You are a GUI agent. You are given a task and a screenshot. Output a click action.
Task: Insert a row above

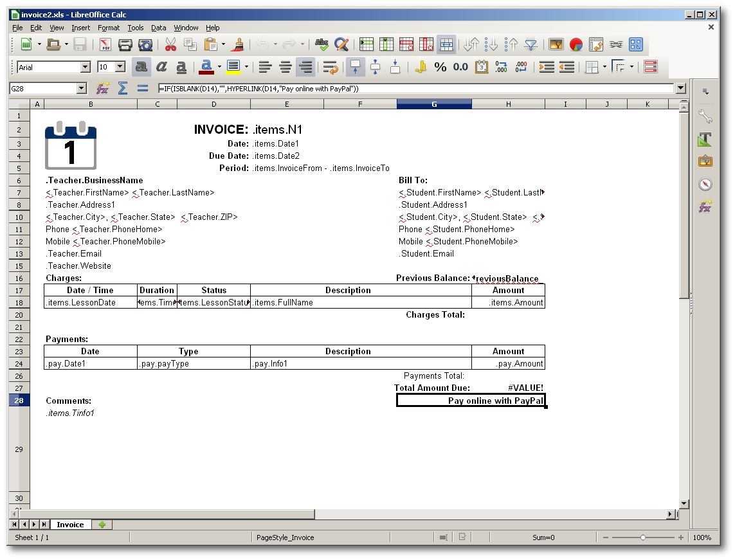pos(366,44)
